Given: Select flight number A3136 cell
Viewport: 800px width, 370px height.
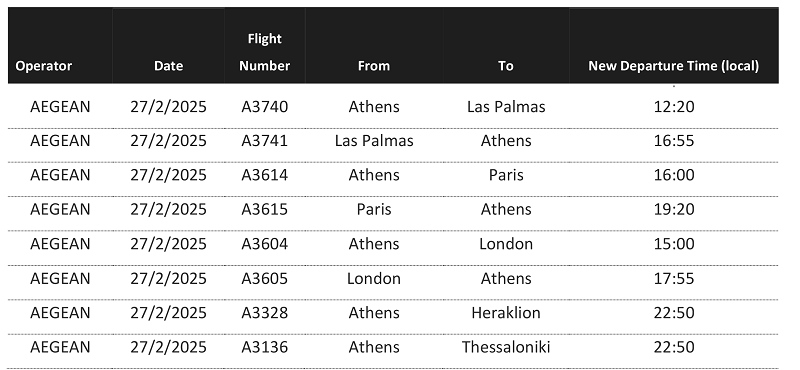Looking at the screenshot, I should click(x=265, y=347).
